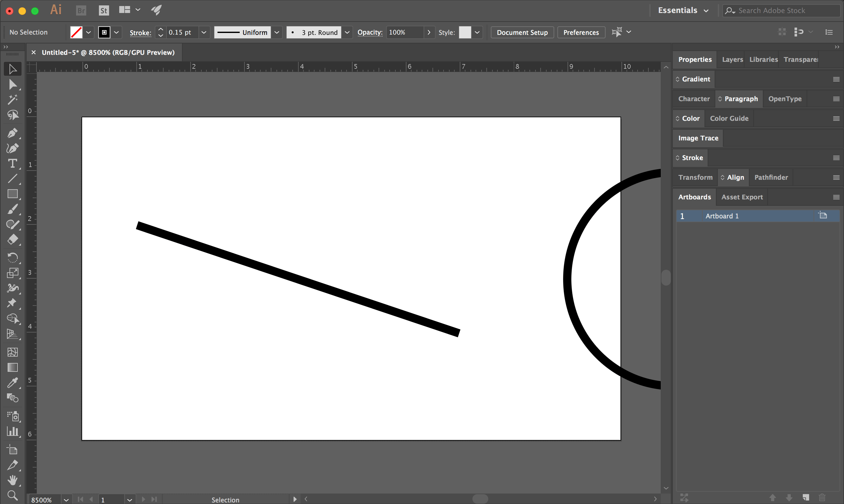Select the Puppet Warp pin tool
This screenshot has width=844, height=504.
tap(13, 303)
